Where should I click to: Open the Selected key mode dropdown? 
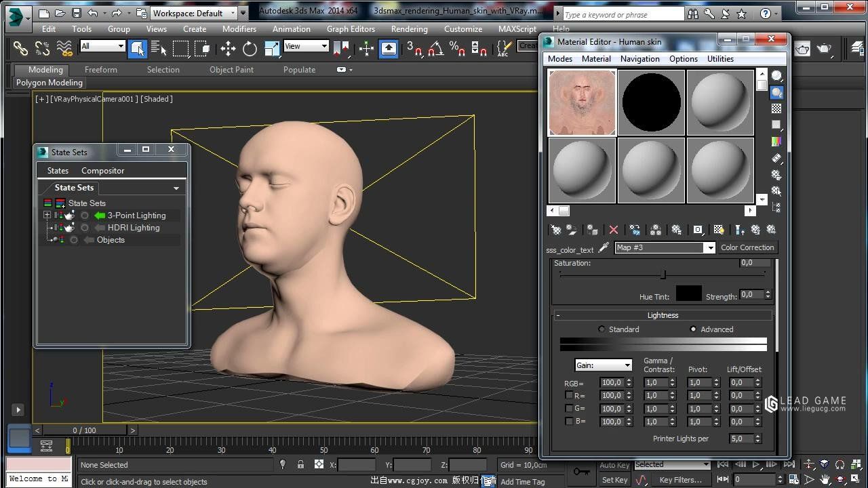click(x=672, y=464)
